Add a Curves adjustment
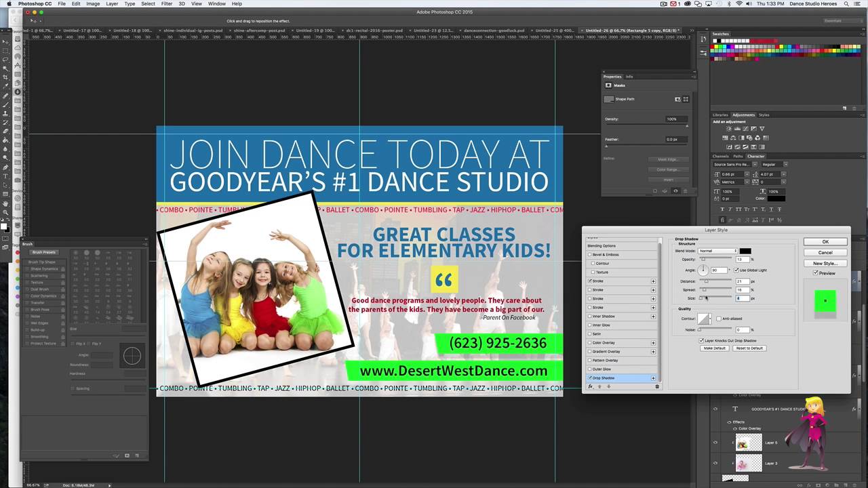Image resolution: width=868 pixels, height=488 pixels. (x=746, y=129)
